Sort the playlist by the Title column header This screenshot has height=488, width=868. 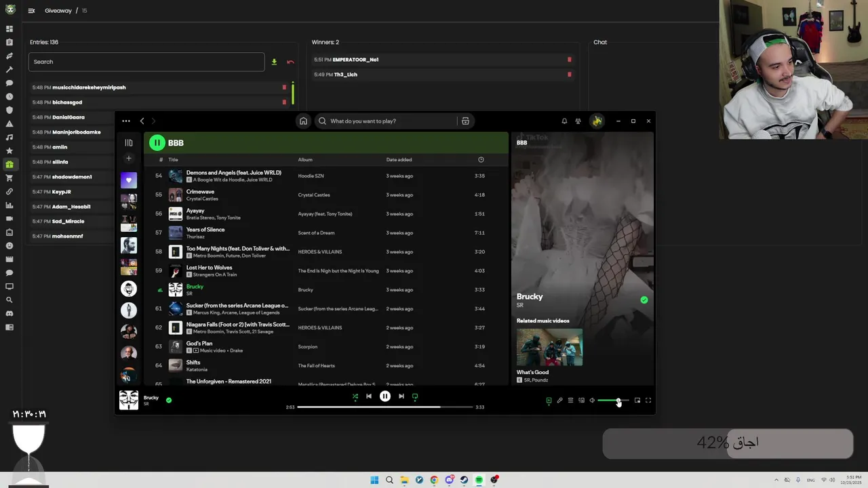[173, 160]
